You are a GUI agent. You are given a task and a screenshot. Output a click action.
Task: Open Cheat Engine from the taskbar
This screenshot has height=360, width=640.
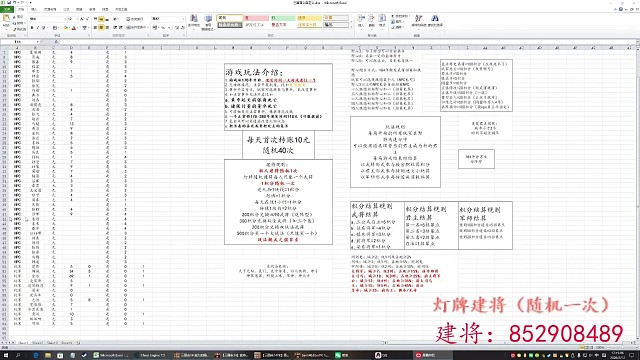[150, 355]
